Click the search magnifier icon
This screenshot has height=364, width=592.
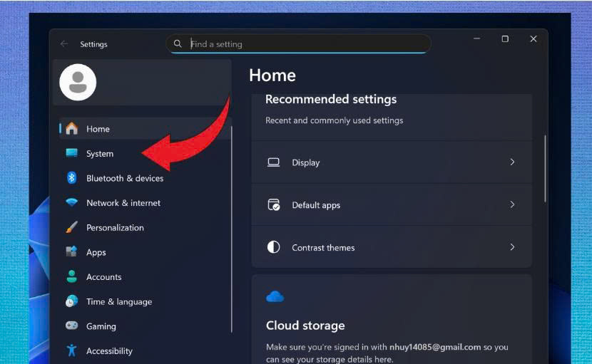click(x=178, y=43)
